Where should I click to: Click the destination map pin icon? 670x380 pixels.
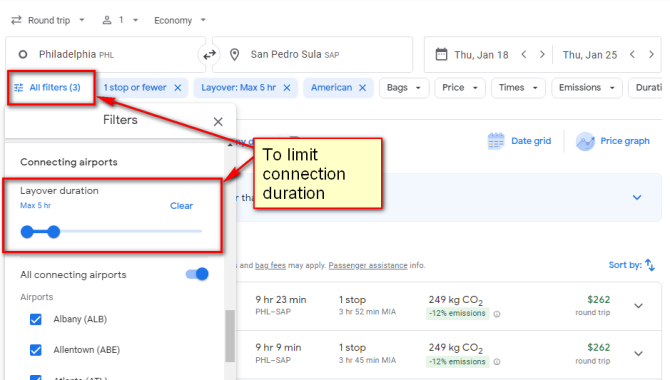234,55
